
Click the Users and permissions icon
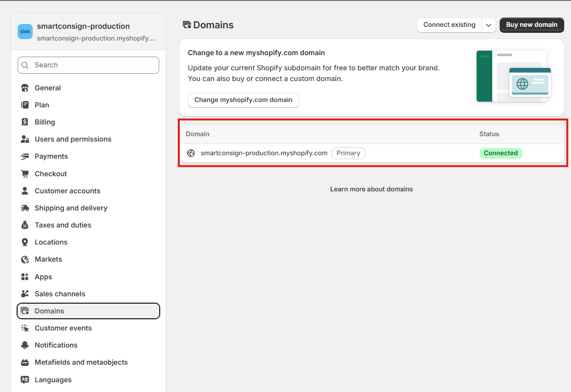coord(25,139)
